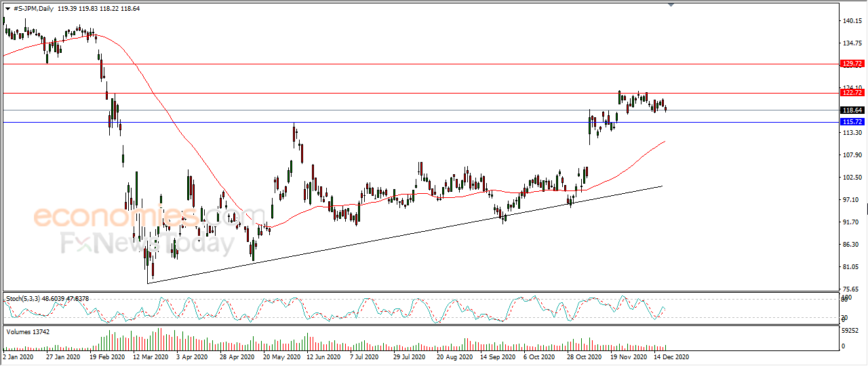Open the dropdown arrow beside #S-JPM title
Image resolution: width=868 pixels, height=366 pixels.
(x=7, y=8)
